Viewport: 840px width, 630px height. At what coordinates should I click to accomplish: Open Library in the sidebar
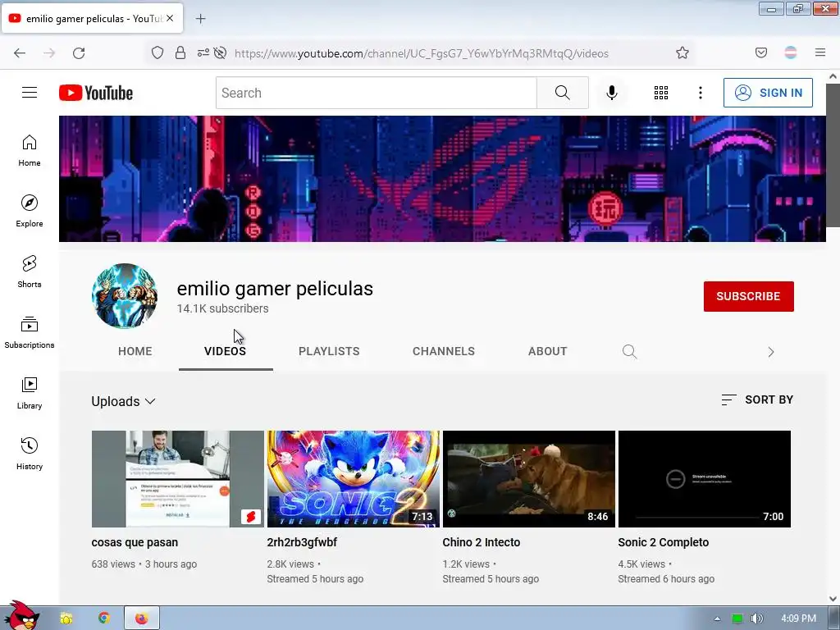(30, 393)
